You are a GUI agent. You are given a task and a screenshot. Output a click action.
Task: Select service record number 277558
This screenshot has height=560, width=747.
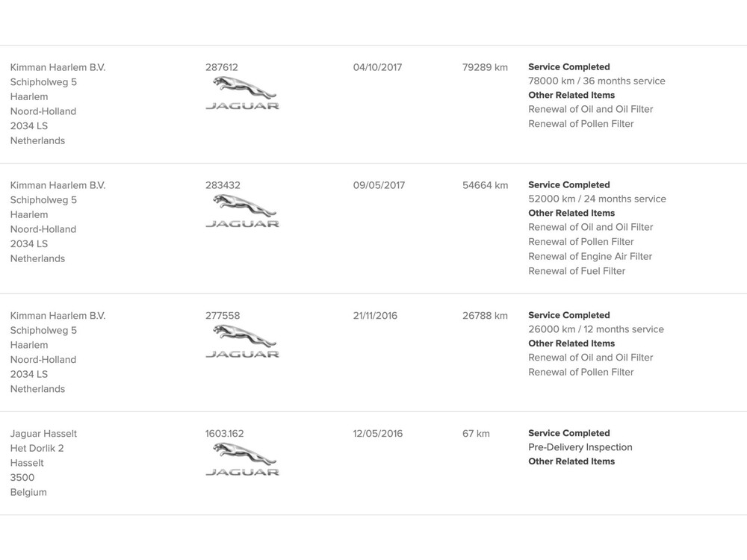coord(223,316)
